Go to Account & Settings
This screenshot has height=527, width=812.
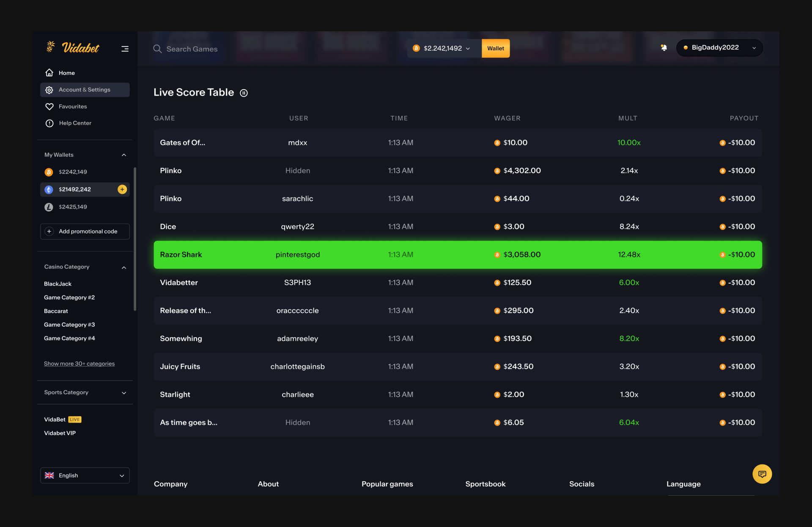[84, 90]
